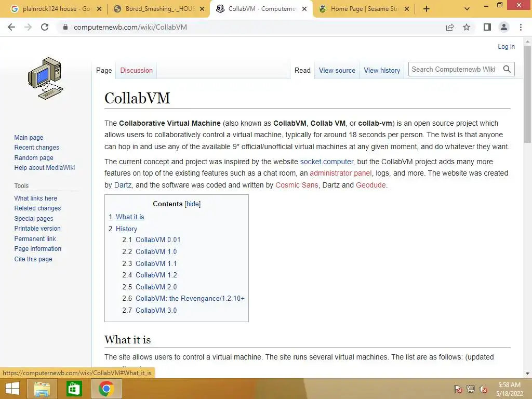
Task: Open a Random page
Action: 34,157
